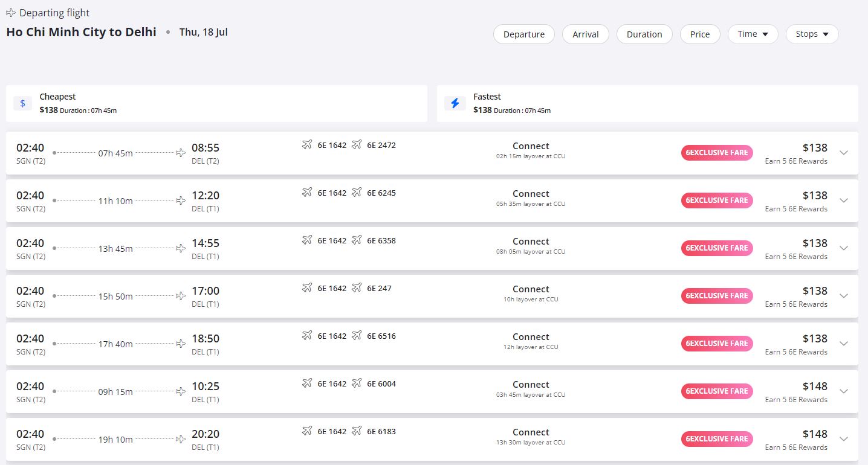
Task: Sort flights by Price
Action: pos(700,34)
